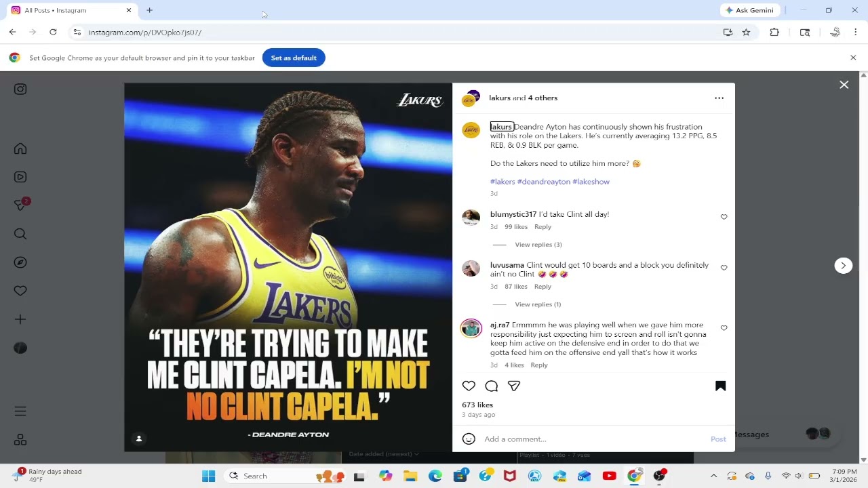Go back in browser history
The image size is (868, 488).
point(12,32)
